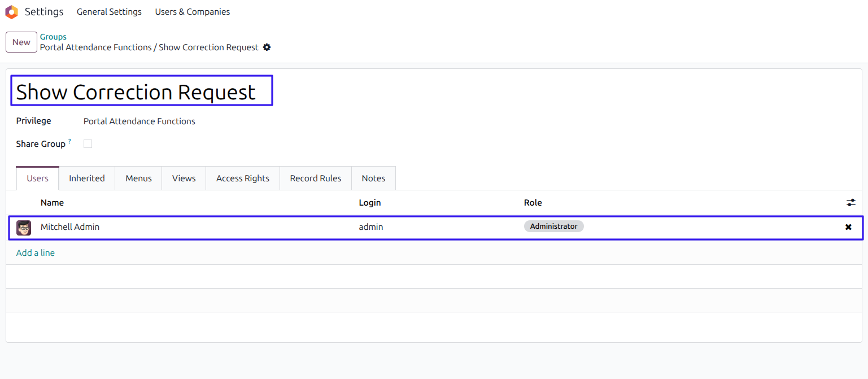
Task: Switch to the Views tab
Action: tap(184, 178)
